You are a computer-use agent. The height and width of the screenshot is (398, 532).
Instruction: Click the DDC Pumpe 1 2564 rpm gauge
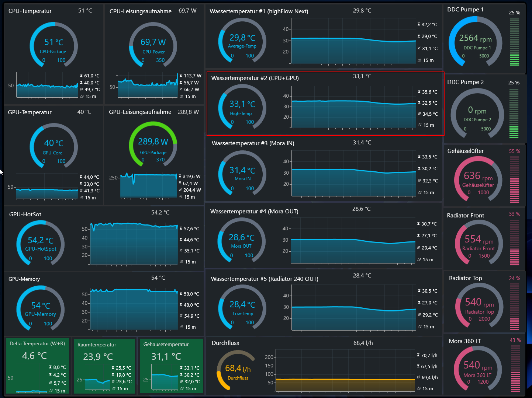pyautogui.click(x=476, y=42)
